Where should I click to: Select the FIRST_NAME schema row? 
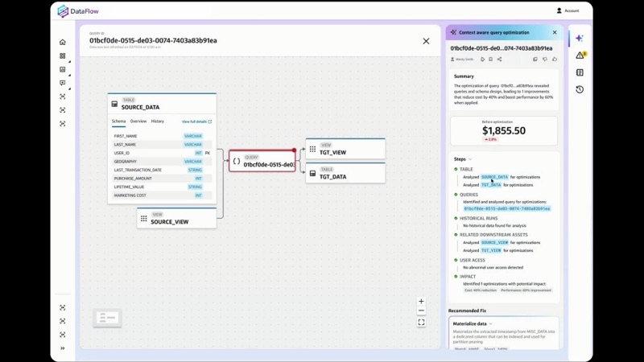pyautogui.click(x=163, y=136)
